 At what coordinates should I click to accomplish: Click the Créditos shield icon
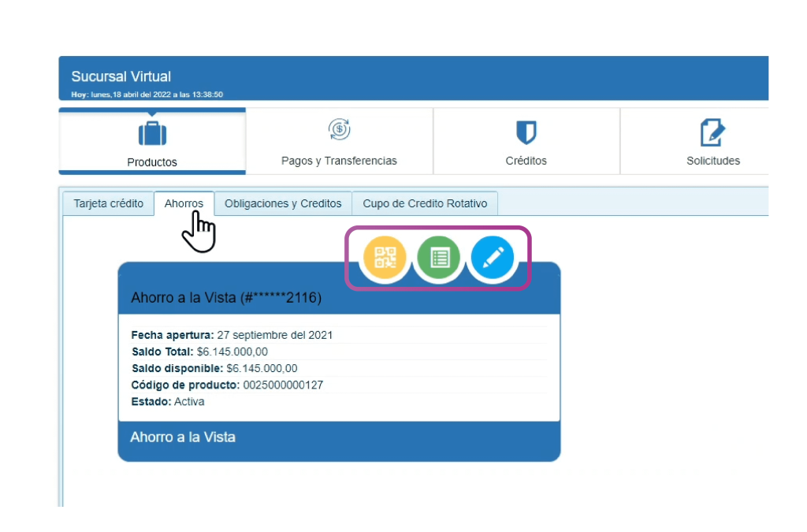pyautogui.click(x=526, y=132)
